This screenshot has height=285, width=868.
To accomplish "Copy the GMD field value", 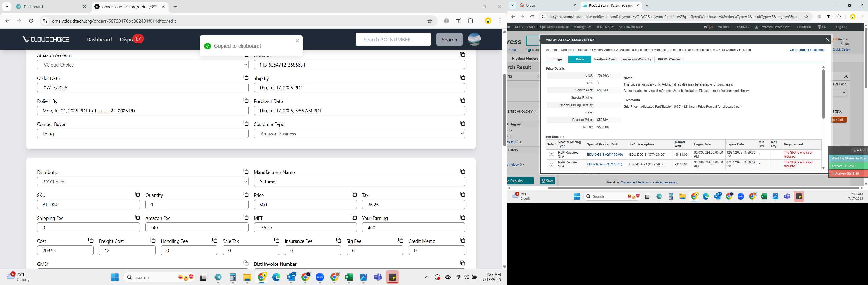I will (246, 263).
